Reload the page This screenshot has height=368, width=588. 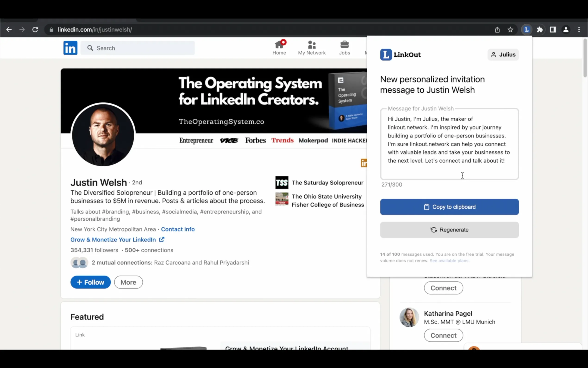[35, 30]
